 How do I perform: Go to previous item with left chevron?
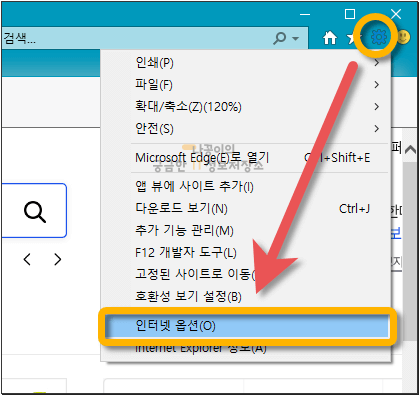27,259
